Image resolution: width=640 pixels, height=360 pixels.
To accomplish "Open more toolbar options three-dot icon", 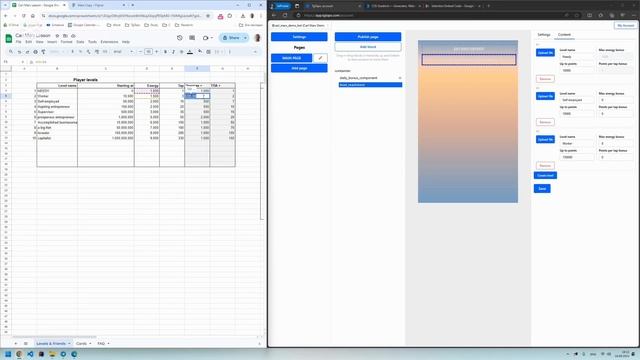I will pyautogui.click(x=230, y=52).
